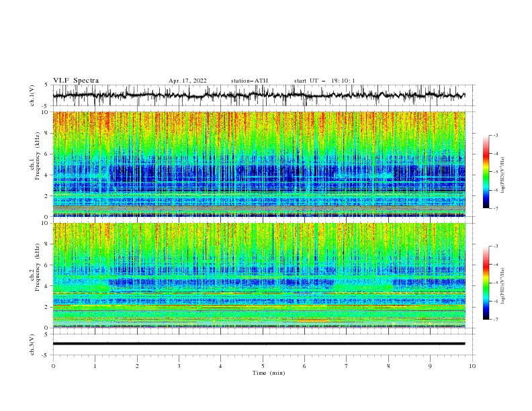Viewport: 532px width, 411px height.
Task: Click the "7" tick on the time axis
Action: [x=347, y=366]
